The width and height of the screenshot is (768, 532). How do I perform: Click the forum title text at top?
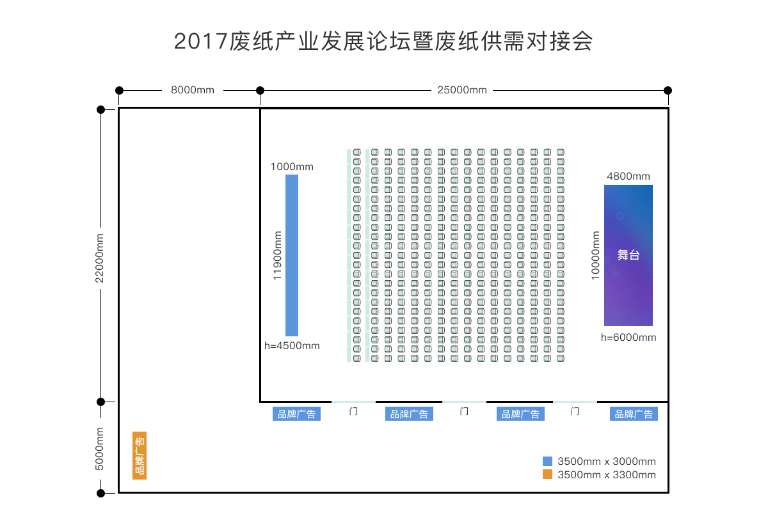pyautogui.click(x=383, y=42)
